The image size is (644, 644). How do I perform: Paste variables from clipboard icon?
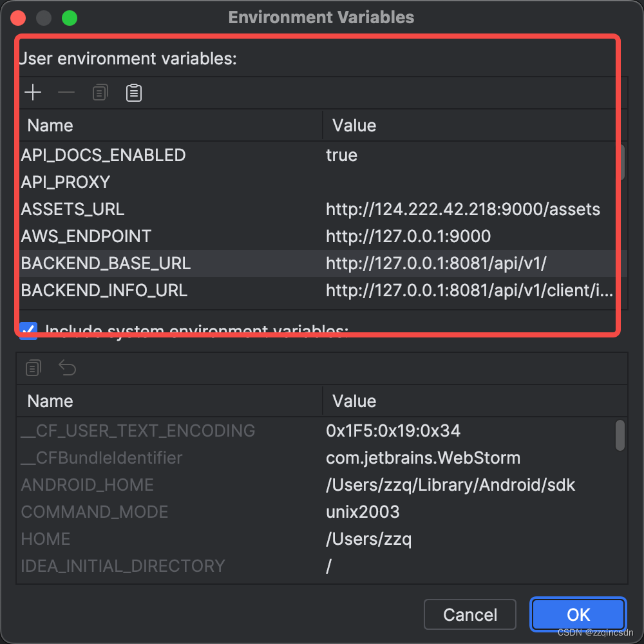point(134,92)
